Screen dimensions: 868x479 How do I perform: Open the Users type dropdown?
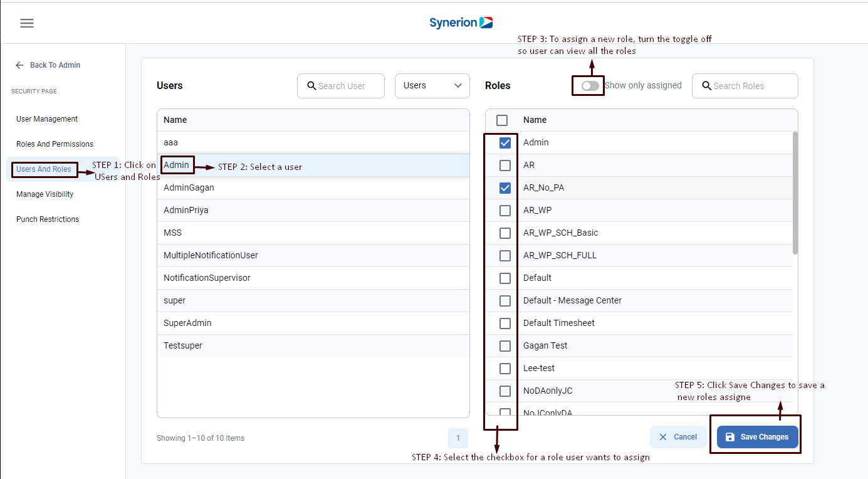[432, 86]
